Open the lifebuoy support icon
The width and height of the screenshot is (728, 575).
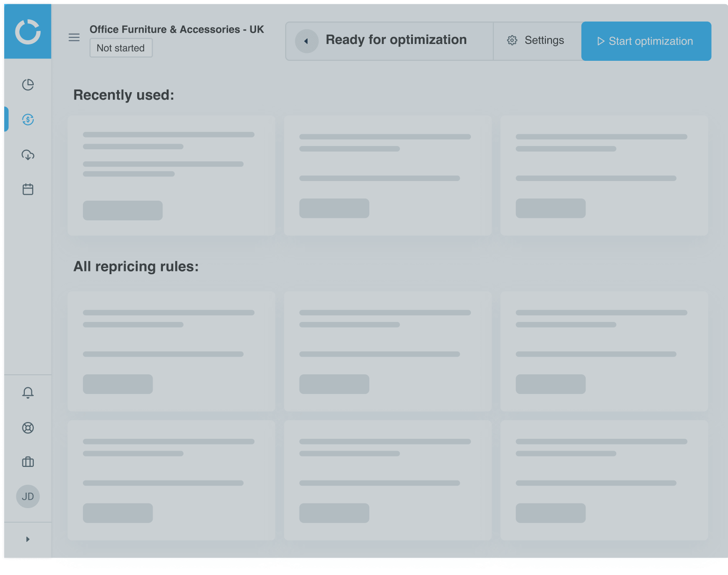click(x=28, y=428)
